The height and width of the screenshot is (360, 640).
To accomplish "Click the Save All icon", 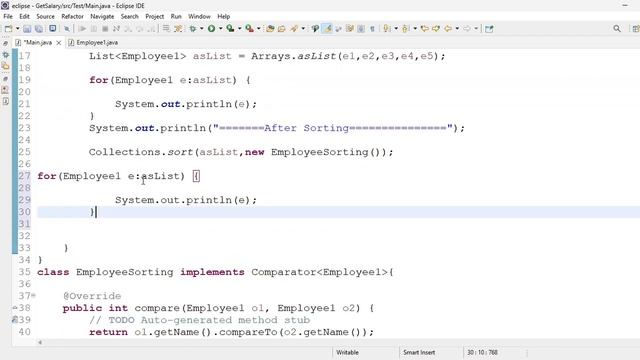I will [x=39, y=29].
